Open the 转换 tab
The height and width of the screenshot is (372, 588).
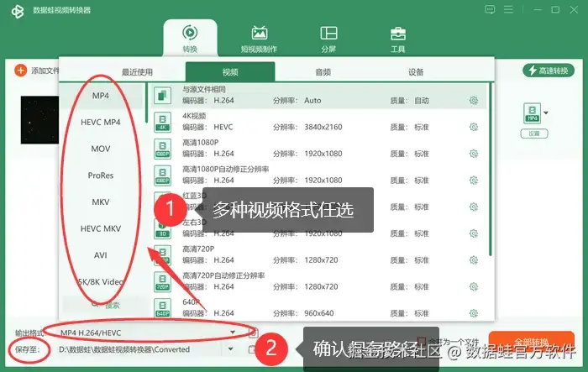click(x=190, y=39)
